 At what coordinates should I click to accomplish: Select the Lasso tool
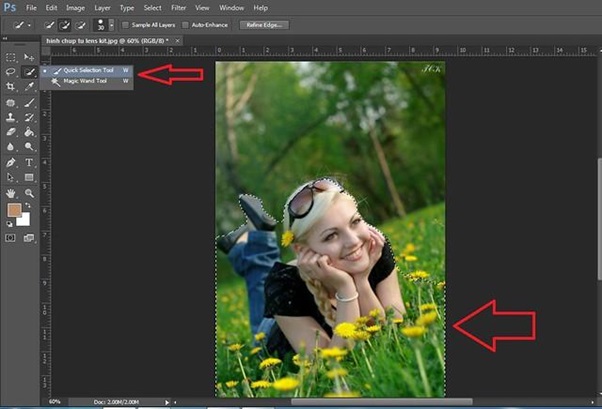11,72
